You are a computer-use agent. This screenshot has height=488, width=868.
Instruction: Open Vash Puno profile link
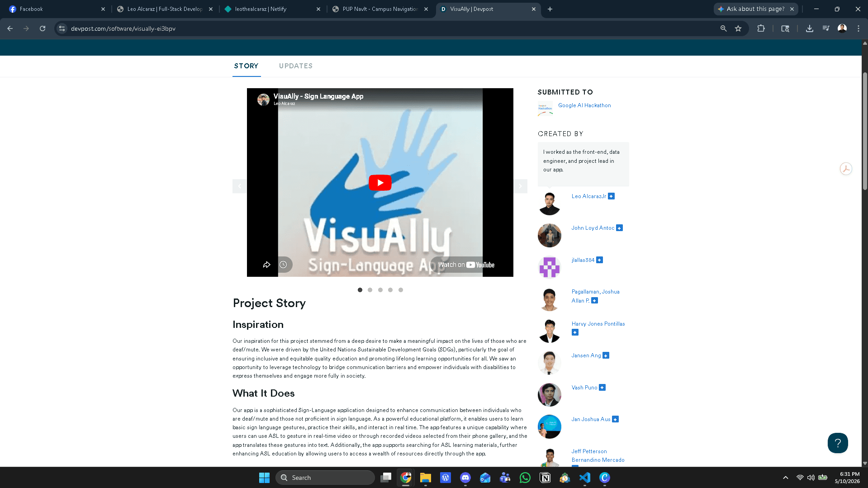pos(584,388)
